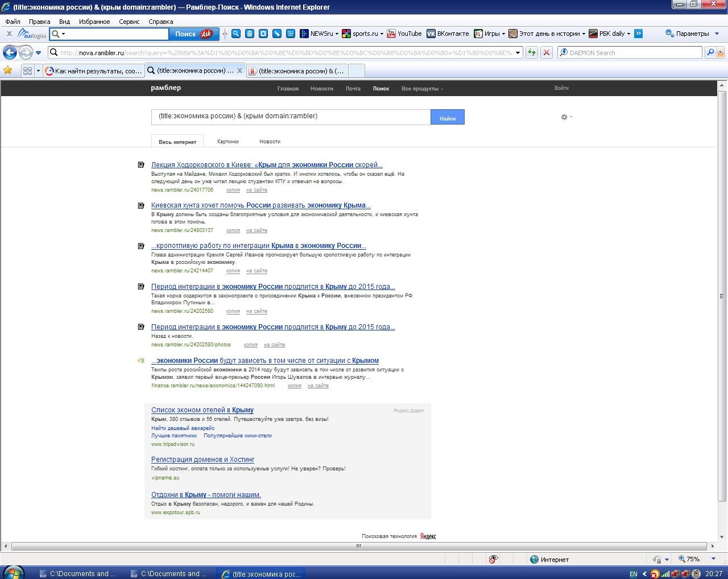This screenshot has width=728, height=579.
Task: Click the Refresh page icon
Action: [532, 53]
